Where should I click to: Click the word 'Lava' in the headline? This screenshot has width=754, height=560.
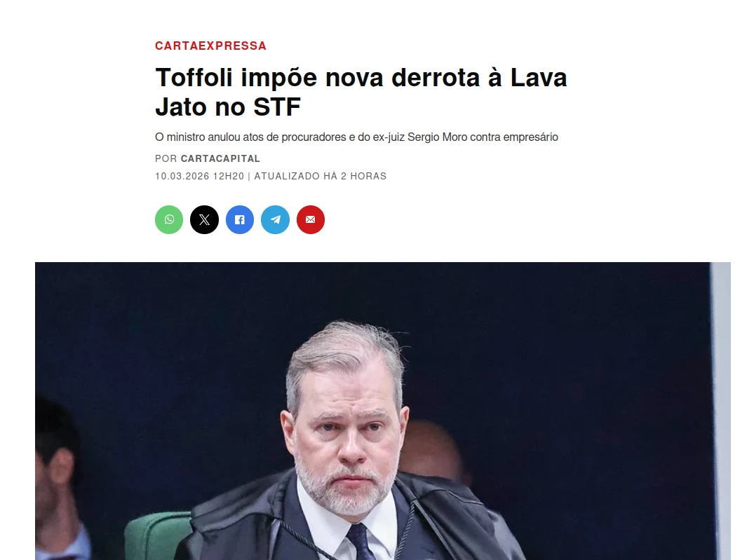tap(539, 78)
